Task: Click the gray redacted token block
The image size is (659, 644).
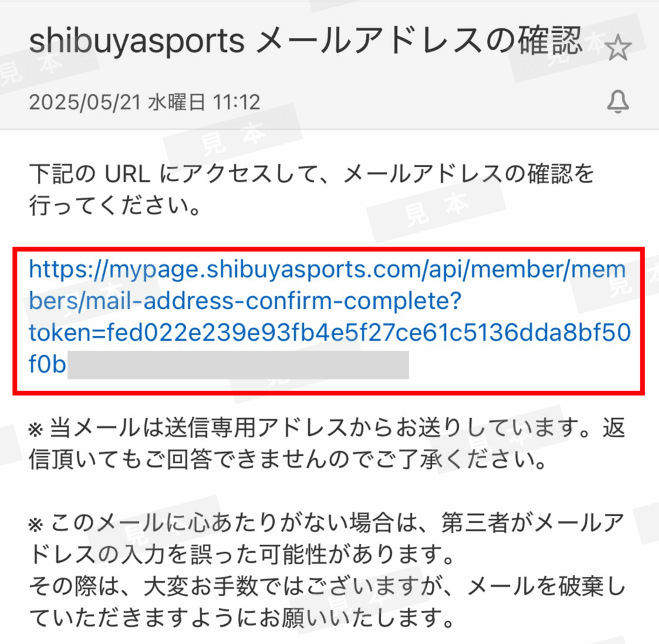Action: tap(238, 365)
